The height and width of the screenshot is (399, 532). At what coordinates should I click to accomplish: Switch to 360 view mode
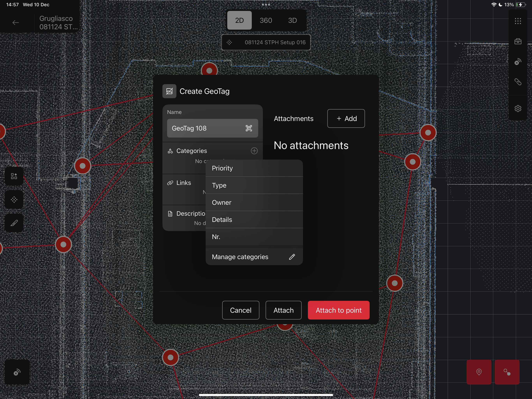[x=266, y=20]
